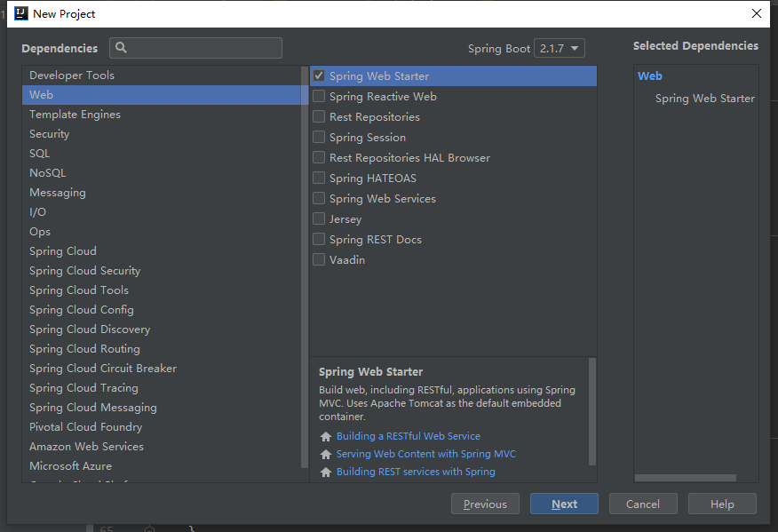Choose the SQL category
778x532 pixels.
point(162,154)
